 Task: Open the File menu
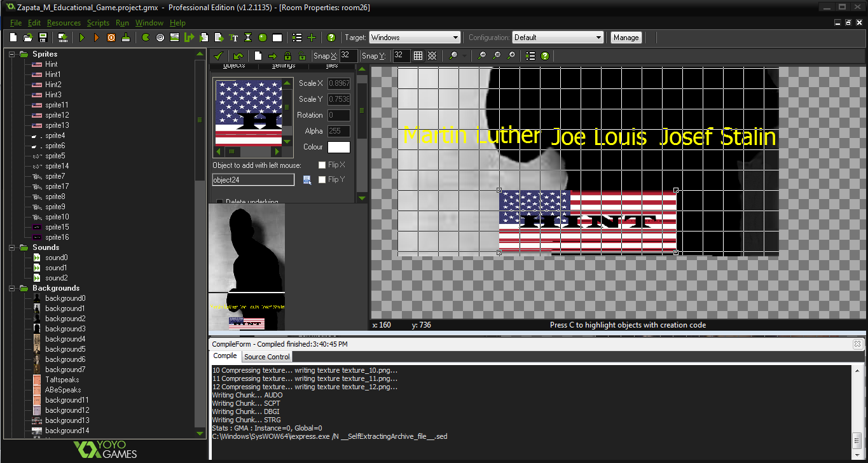click(x=16, y=22)
